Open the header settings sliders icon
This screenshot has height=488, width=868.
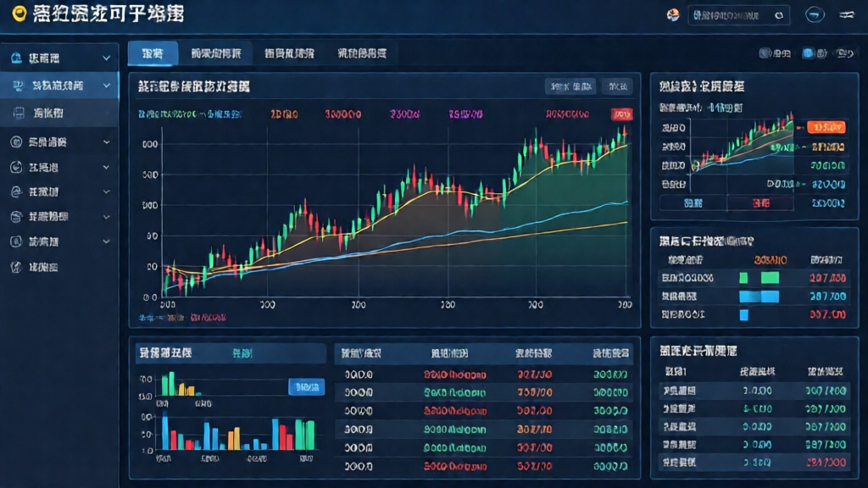[847, 15]
